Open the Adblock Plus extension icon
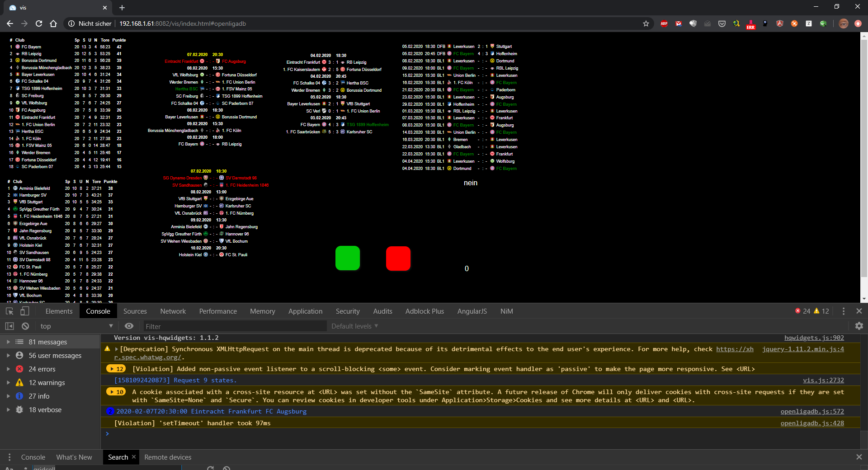The width and height of the screenshot is (868, 470). click(664, 23)
